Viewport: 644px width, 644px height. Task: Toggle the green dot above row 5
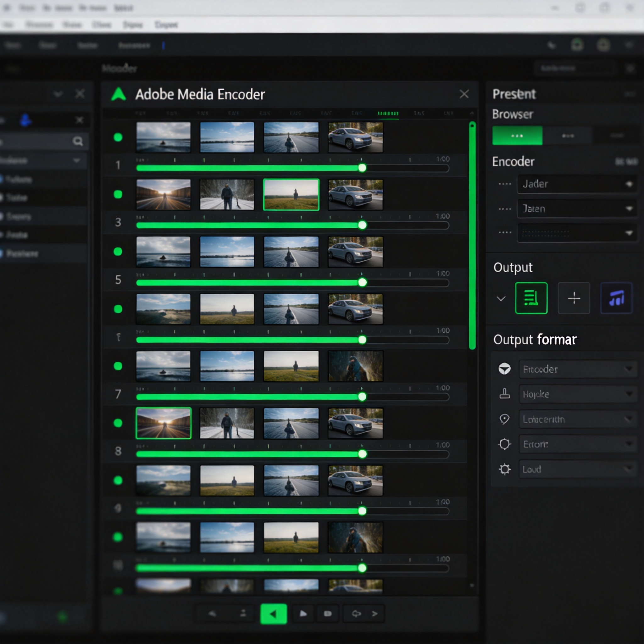[118, 251]
